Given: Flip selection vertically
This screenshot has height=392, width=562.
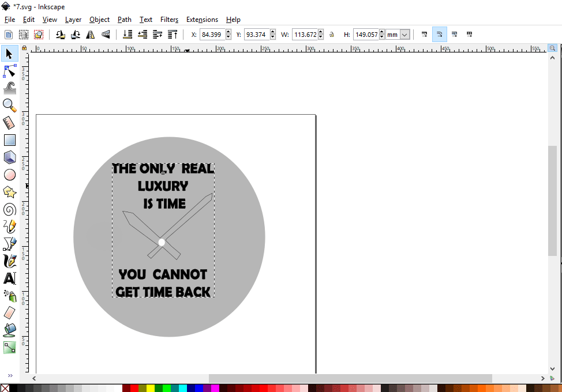Looking at the screenshot, I should coord(106,35).
